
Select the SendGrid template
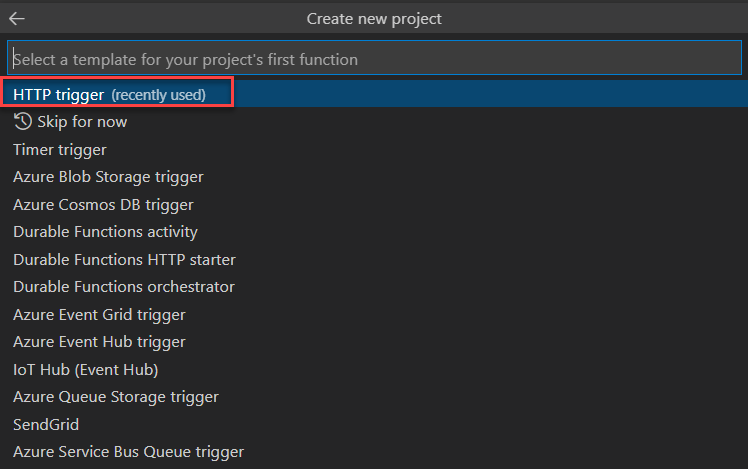(x=46, y=425)
